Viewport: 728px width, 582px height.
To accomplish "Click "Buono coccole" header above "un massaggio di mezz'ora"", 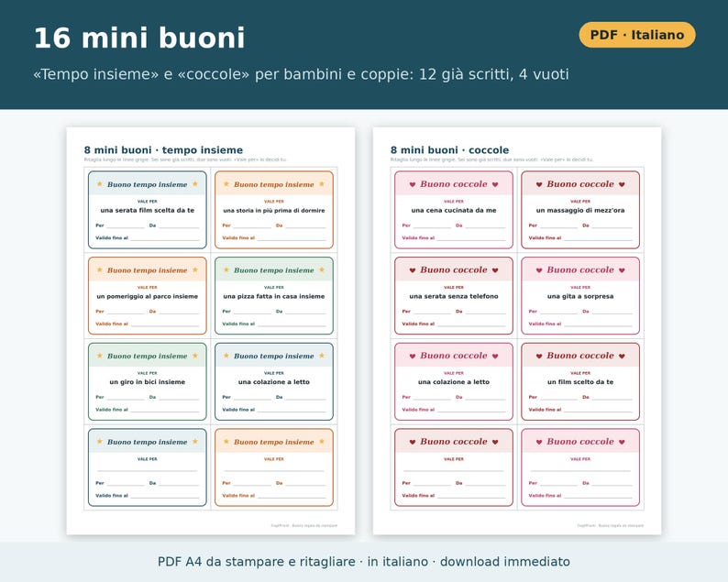I will coord(580,184).
